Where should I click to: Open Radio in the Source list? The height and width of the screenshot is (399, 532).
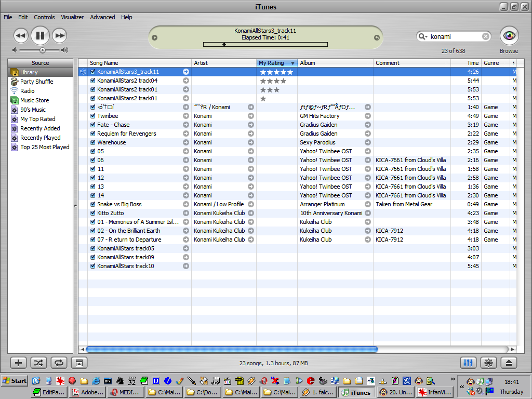[27, 91]
